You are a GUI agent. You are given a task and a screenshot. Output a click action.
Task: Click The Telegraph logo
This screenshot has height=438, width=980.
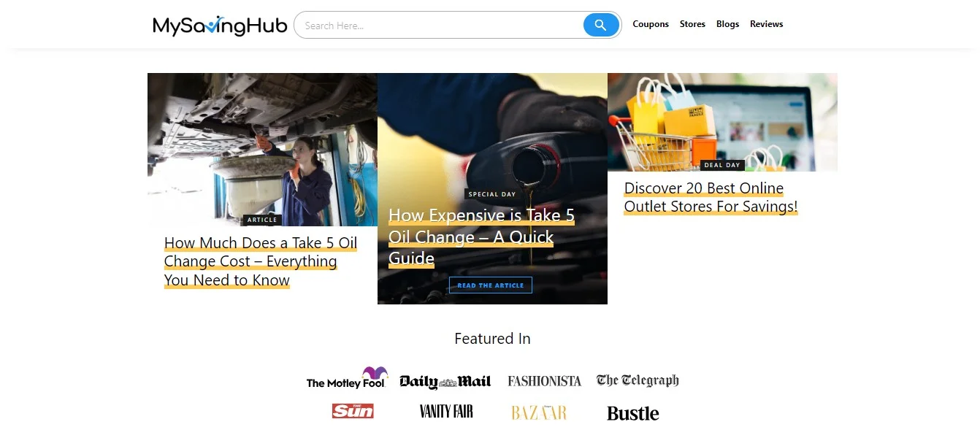pyautogui.click(x=638, y=380)
